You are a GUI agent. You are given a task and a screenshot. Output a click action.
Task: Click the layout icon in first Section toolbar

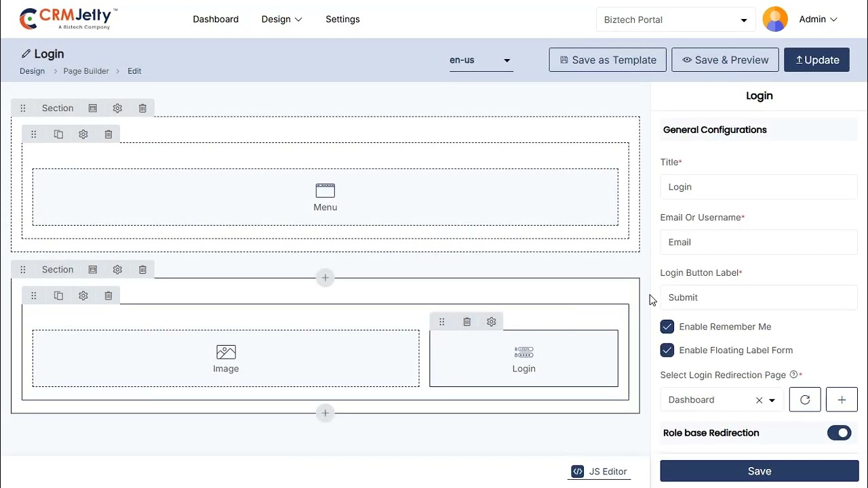click(x=93, y=108)
